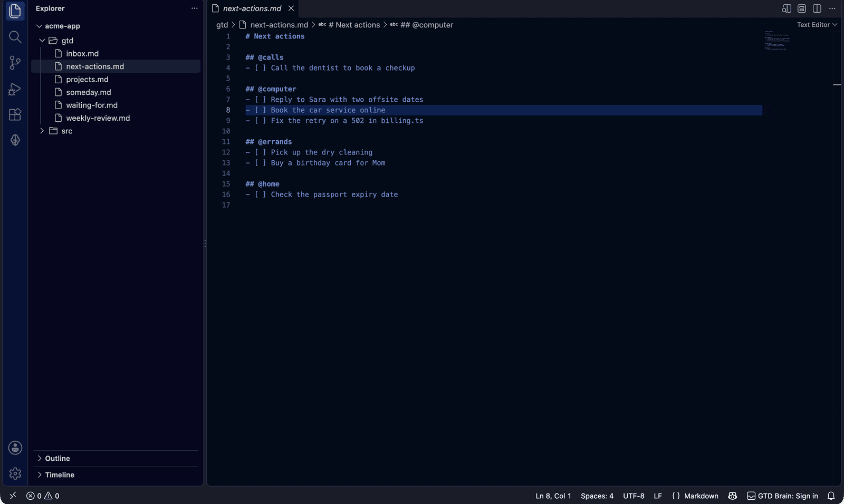Open the Run and Debug view
844x504 pixels.
tap(15, 89)
